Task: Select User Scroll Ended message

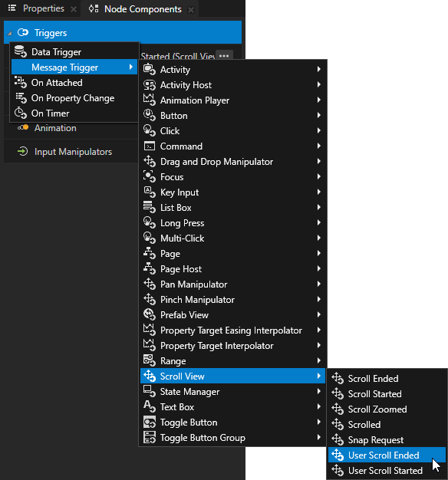Action: [x=387, y=455]
